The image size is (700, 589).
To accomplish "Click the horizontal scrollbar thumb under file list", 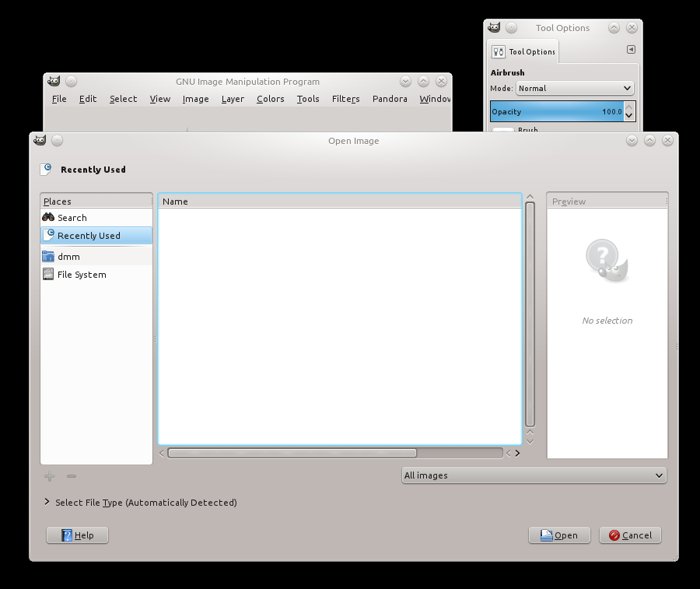I will pos(292,453).
